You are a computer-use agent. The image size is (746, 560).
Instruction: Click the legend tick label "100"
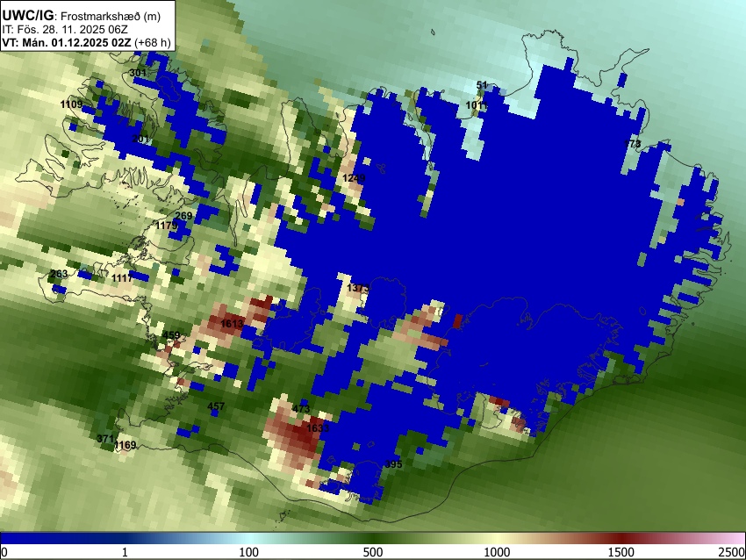click(249, 552)
